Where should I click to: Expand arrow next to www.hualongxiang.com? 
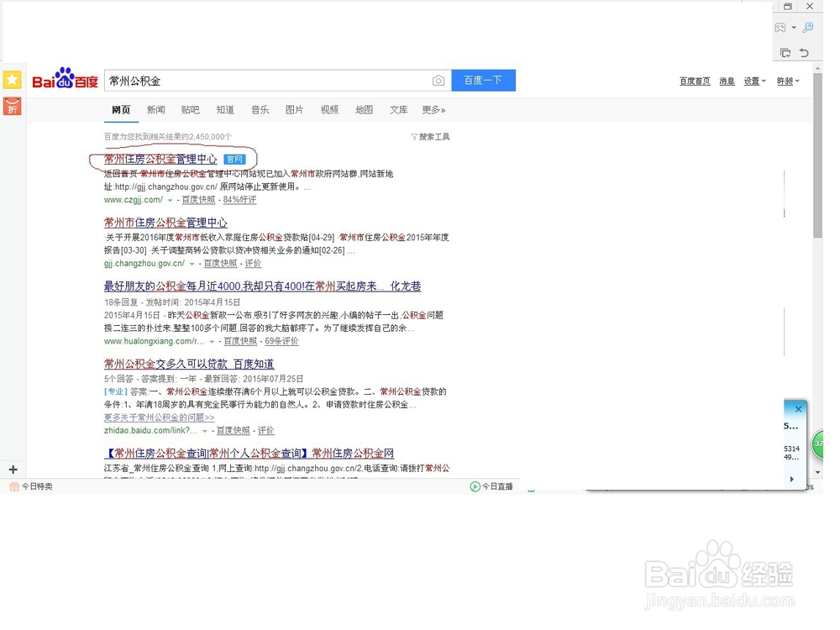point(212,342)
